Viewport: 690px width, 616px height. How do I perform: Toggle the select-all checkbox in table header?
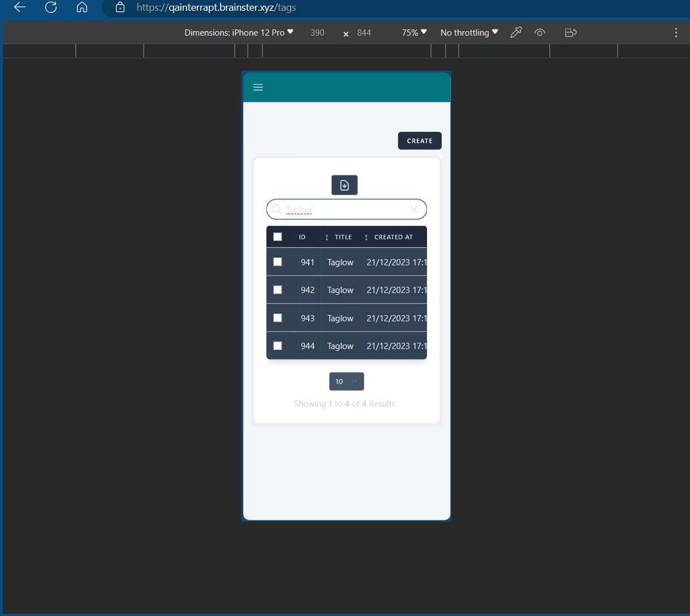tap(278, 237)
